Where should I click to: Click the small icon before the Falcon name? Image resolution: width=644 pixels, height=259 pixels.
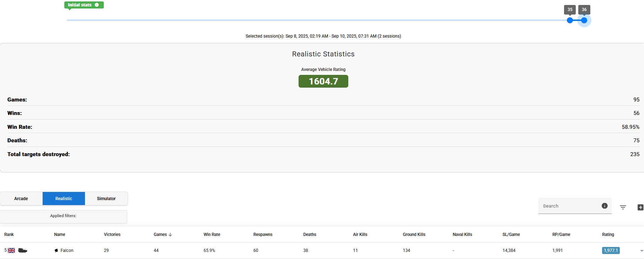click(x=56, y=250)
